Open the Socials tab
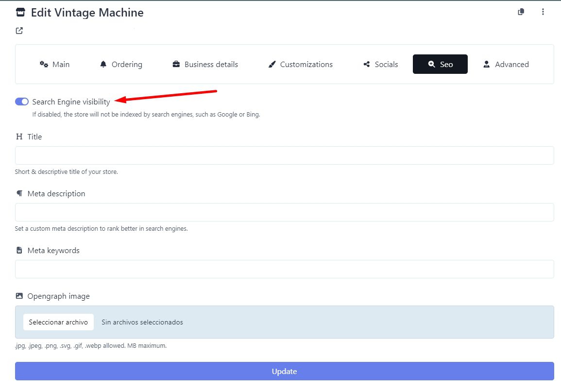This screenshot has width=561, height=392. (381, 65)
